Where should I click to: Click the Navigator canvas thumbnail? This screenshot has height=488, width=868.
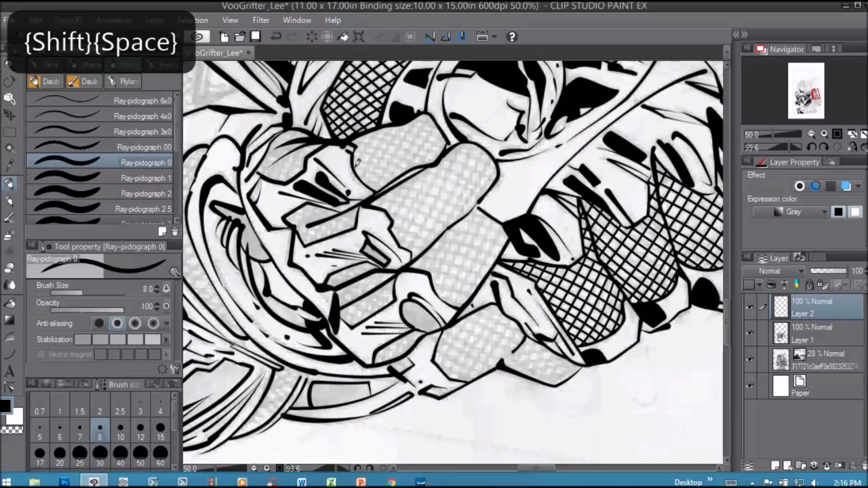[x=806, y=91]
